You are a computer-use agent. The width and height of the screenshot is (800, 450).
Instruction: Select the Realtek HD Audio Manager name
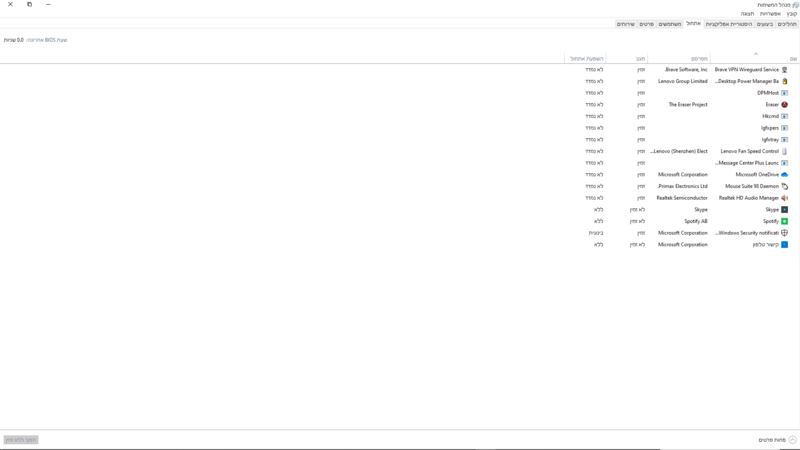pos(748,198)
